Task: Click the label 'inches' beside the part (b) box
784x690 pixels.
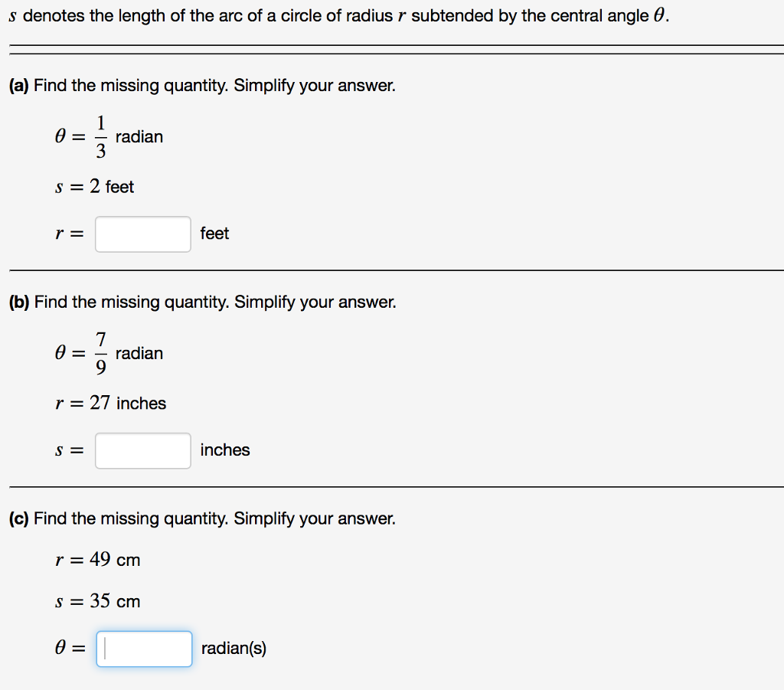Action: (224, 450)
